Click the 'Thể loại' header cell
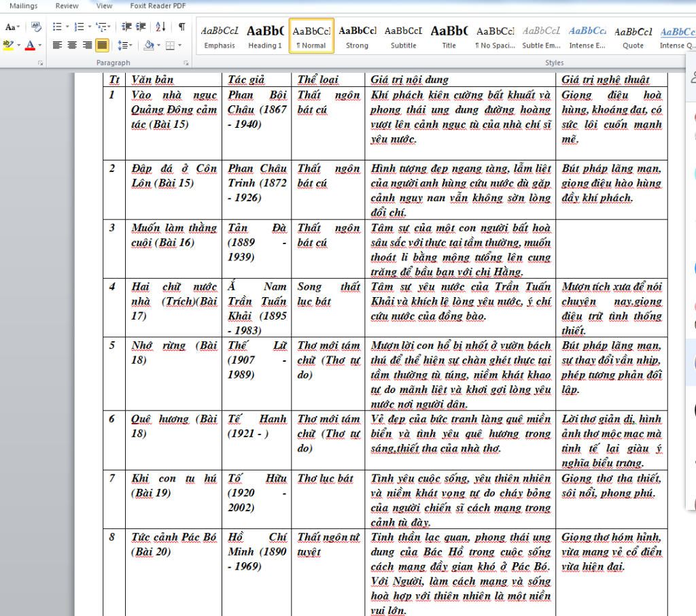The image size is (696, 616). coord(328,80)
